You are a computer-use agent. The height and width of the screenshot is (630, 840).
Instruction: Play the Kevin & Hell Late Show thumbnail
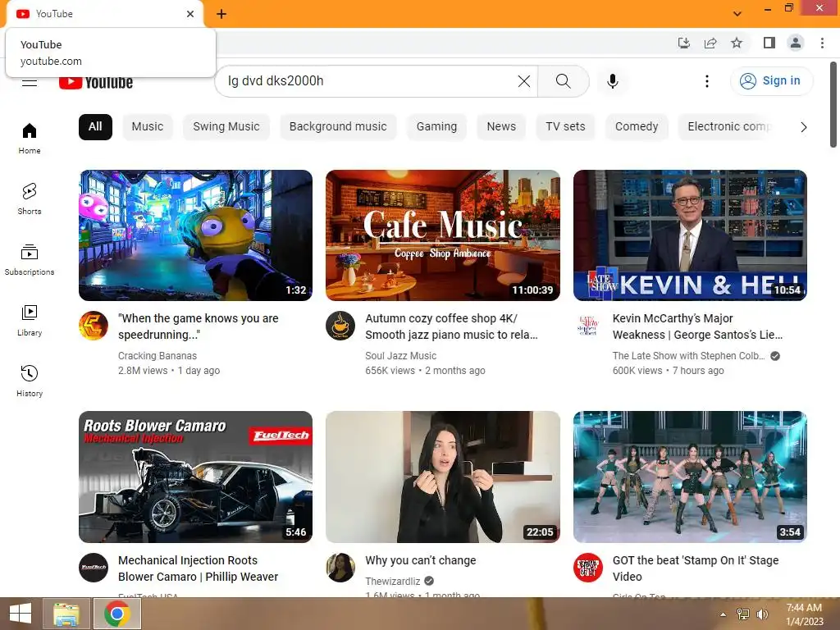pyautogui.click(x=690, y=235)
